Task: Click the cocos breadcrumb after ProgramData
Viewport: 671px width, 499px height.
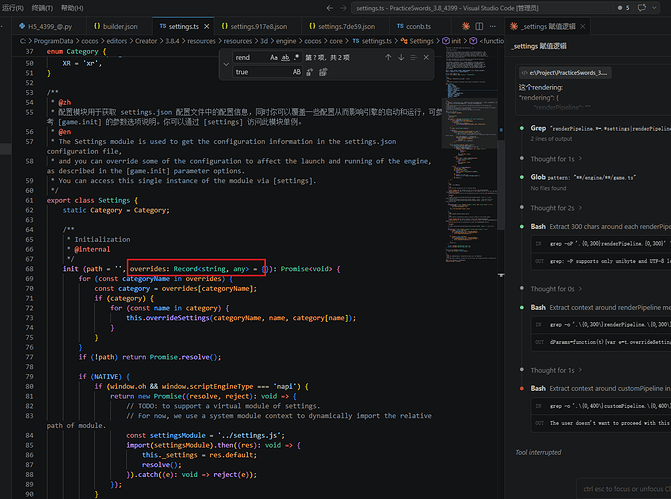Action: tap(90, 41)
